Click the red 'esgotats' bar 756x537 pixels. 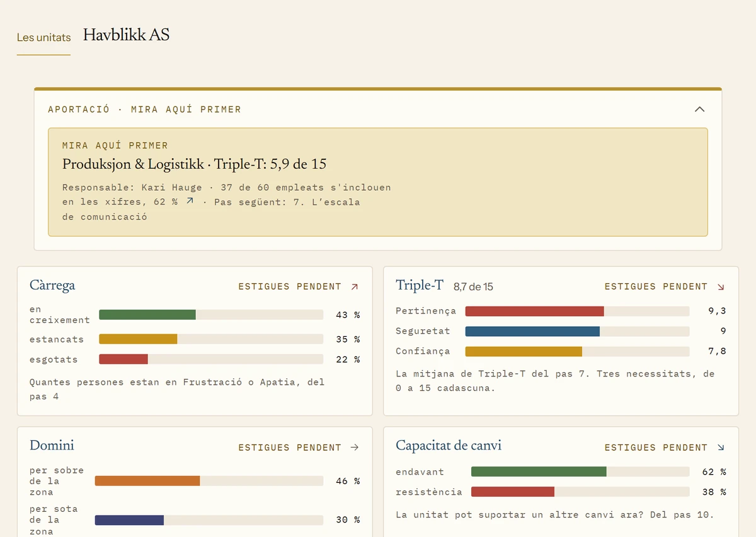point(123,359)
